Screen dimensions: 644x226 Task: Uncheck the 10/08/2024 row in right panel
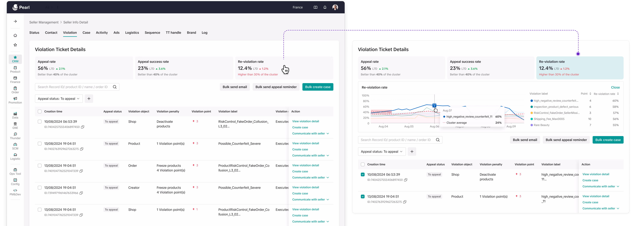362,175
